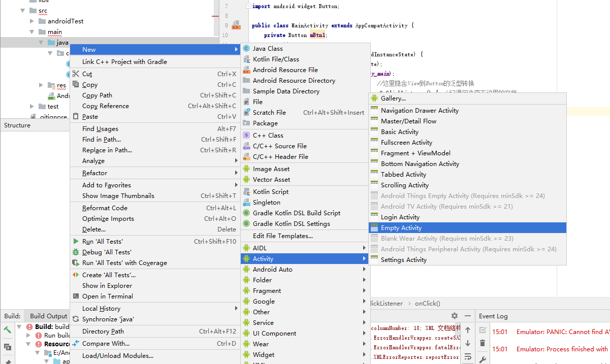Click the Debug 'All Tests' bug icon

(x=76, y=252)
